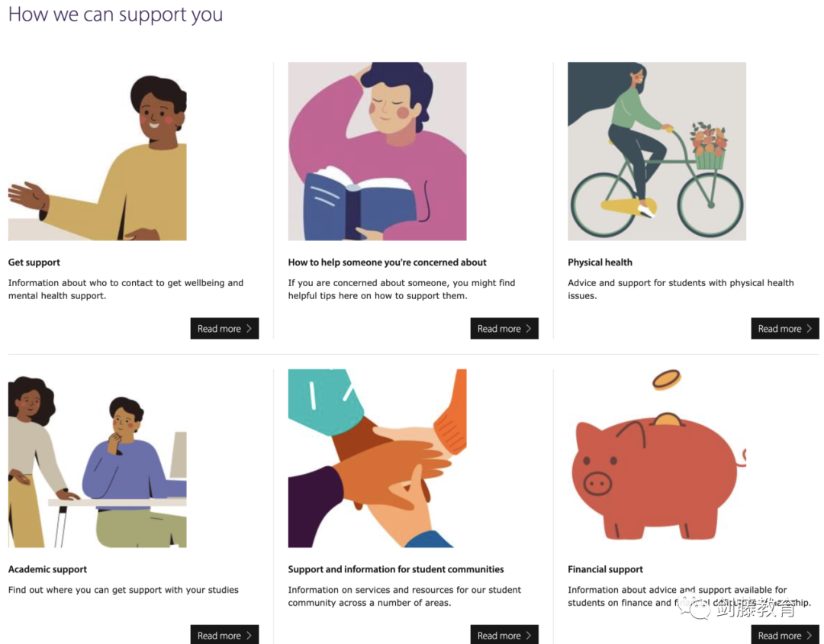The width and height of the screenshot is (824, 644).
Task: Click the WeChat watermark logo icon
Action: [x=694, y=607]
